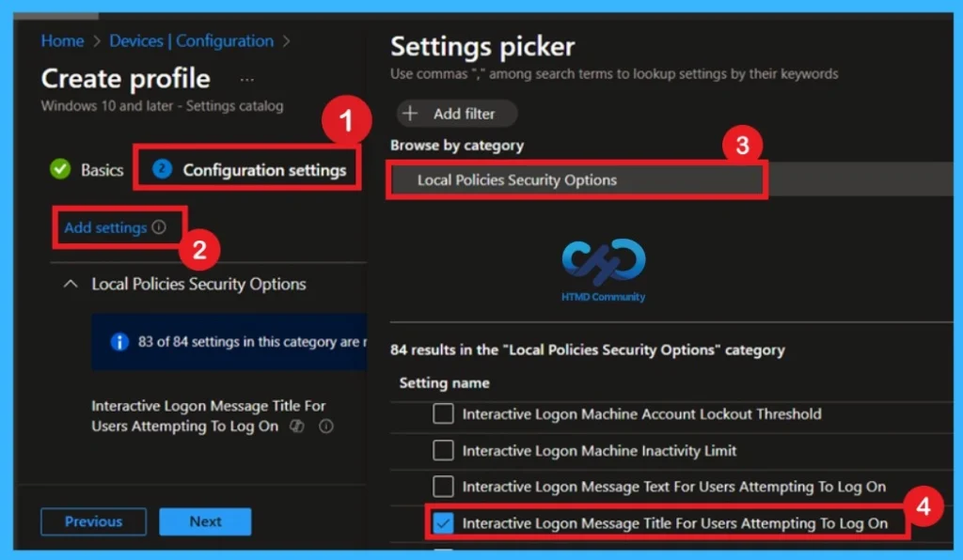Uncheck Interactive Logon Message Title For Users
This screenshot has height=560, width=963.
[x=442, y=523]
